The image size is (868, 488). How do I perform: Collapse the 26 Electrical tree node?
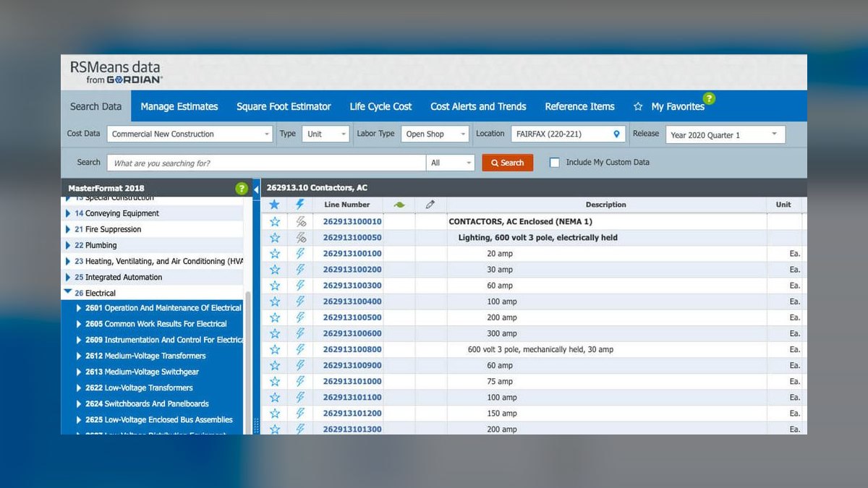point(68,292)
